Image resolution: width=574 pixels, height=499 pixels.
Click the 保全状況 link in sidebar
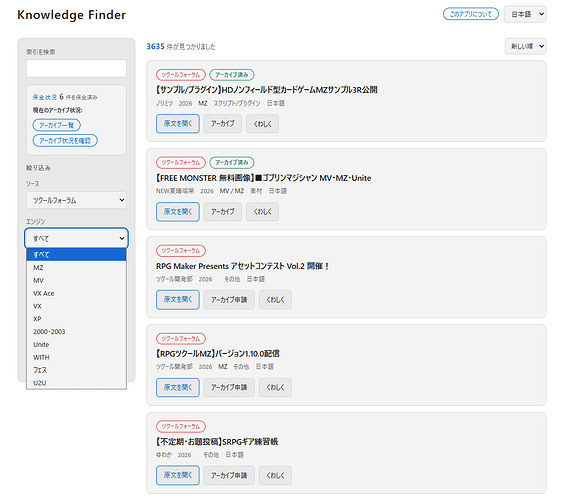(x=45, y=97)
